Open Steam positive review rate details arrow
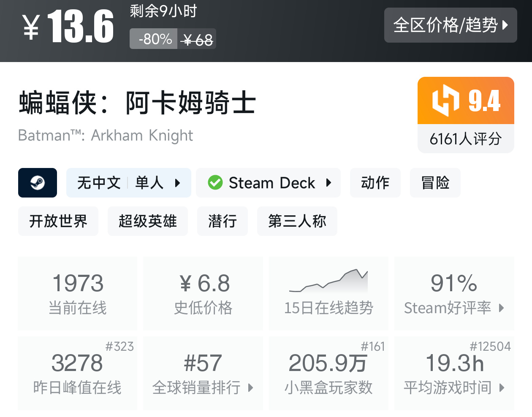The width and height of the screenshot is (532, 417). point(502,308)
